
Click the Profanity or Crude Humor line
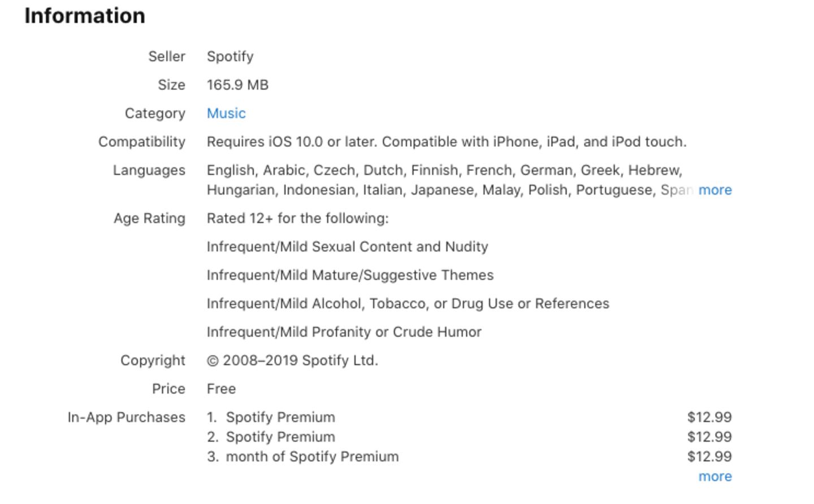click(344, 332)
